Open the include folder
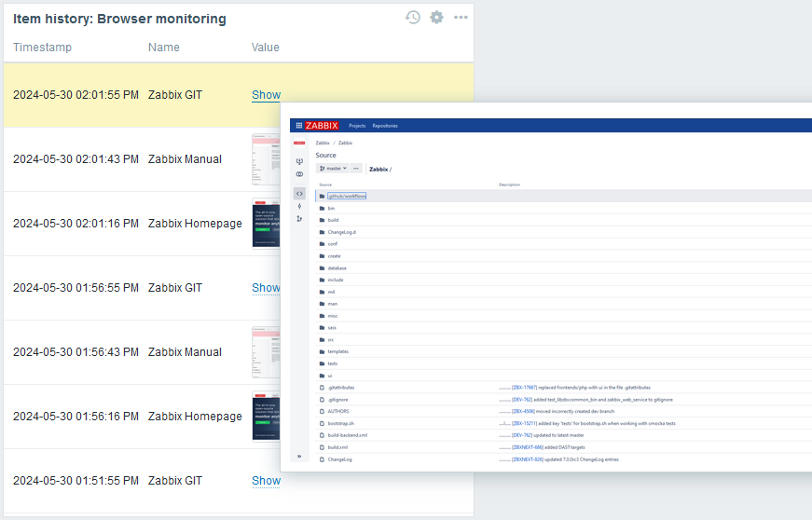The height and width of the screenshot is (520, 812). (336, 280)
